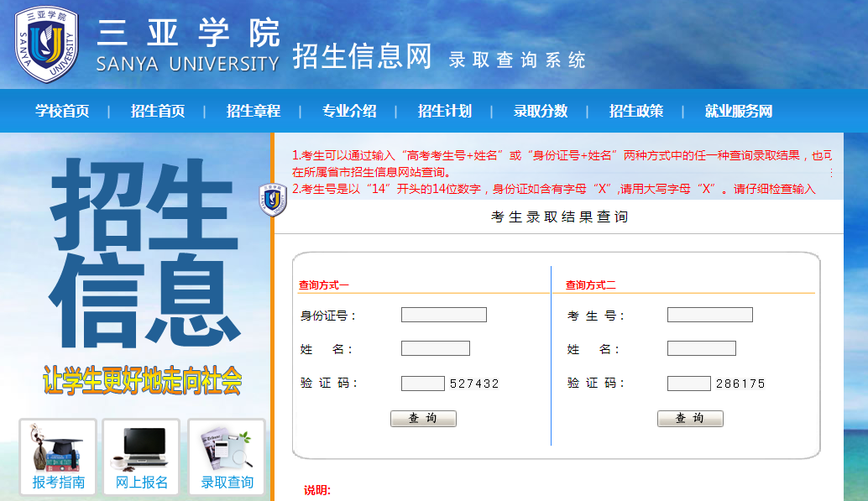This screenshot has width=868, height=501.
Task: Click the 身份证号 input field
Action: [442, 314]
